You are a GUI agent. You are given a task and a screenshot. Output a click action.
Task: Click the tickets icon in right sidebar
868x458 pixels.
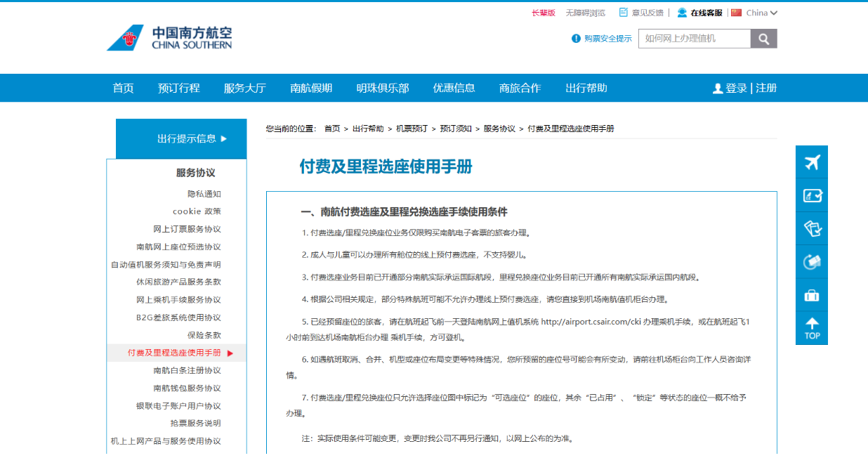click(x=812, y=228)
